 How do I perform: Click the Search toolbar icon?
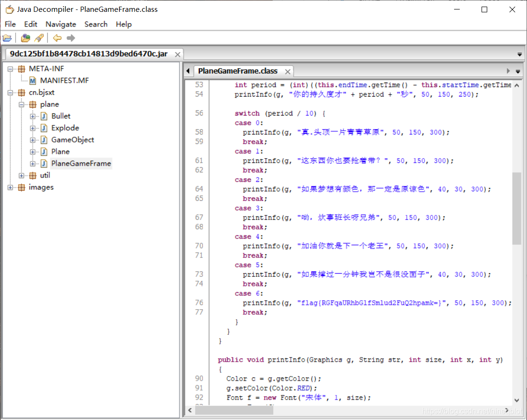39,38
